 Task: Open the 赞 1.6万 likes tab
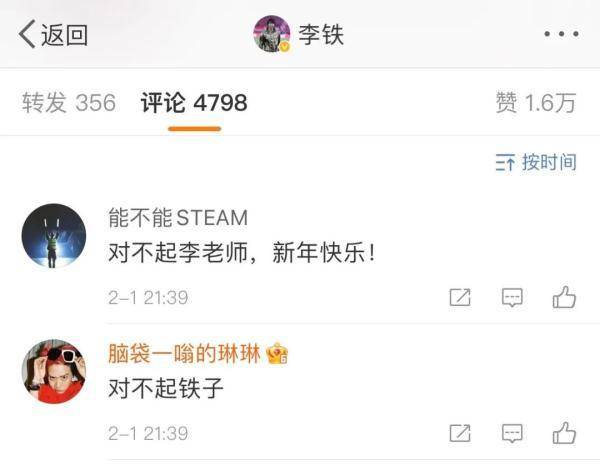[536, 103]
